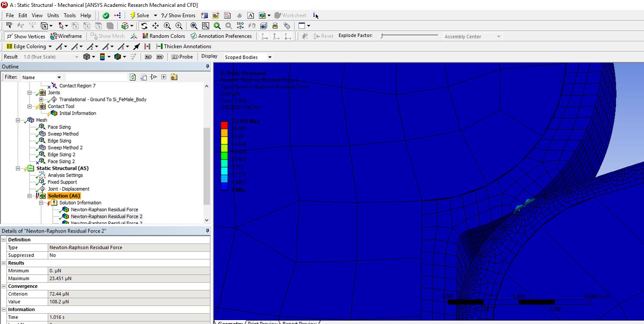Viewport: 644px width, 324px height.
Task: Select Analysis Settings in outline
Action: pyautogui.click(x=65, y=175)
